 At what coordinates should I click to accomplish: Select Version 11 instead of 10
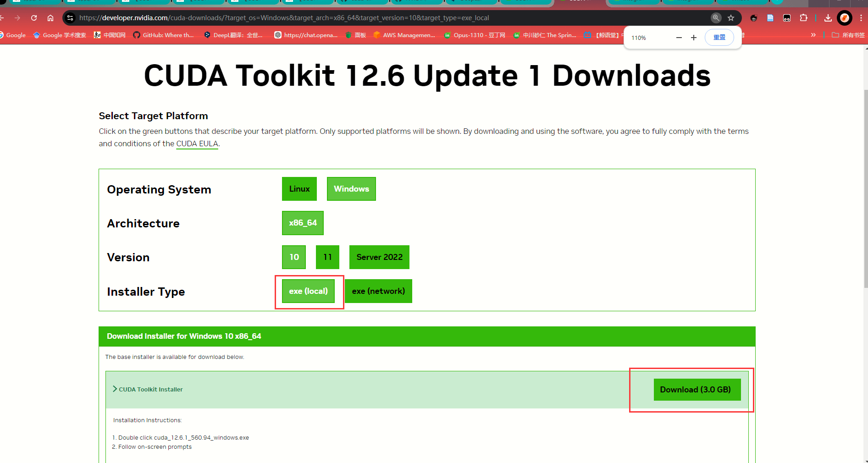click(327, 257)
